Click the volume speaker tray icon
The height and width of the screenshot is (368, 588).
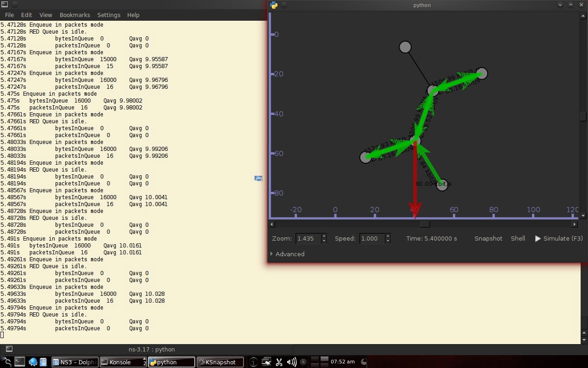click(x=291, y=362)
